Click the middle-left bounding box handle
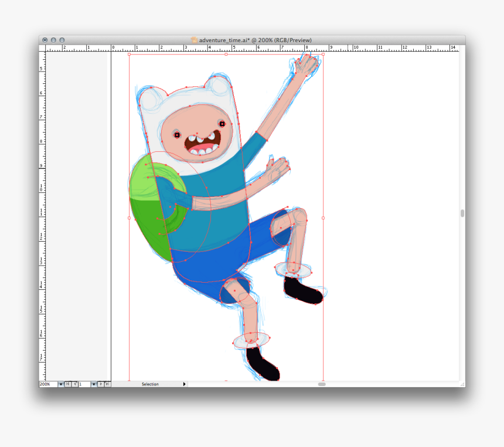Image resolution: width=504 pixels, height=447 pixels. coord(129,218)
